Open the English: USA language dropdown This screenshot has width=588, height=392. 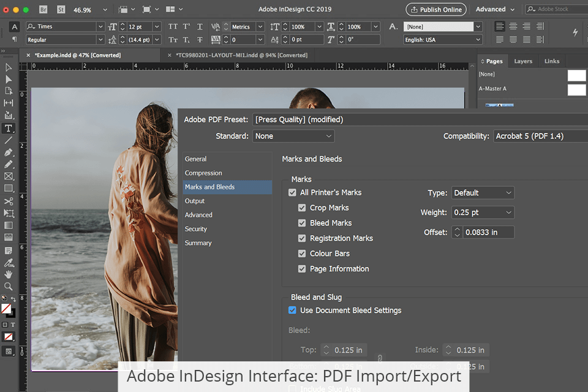(x=442, y=39)
